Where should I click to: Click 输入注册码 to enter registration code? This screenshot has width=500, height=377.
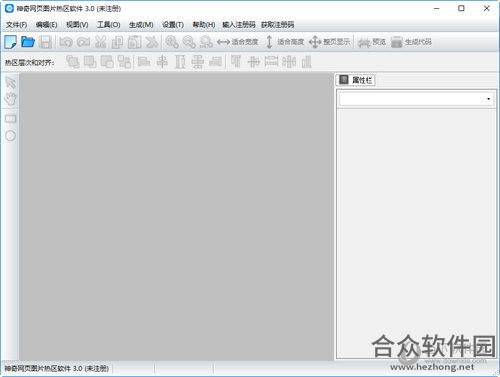(x=239, y=25)
